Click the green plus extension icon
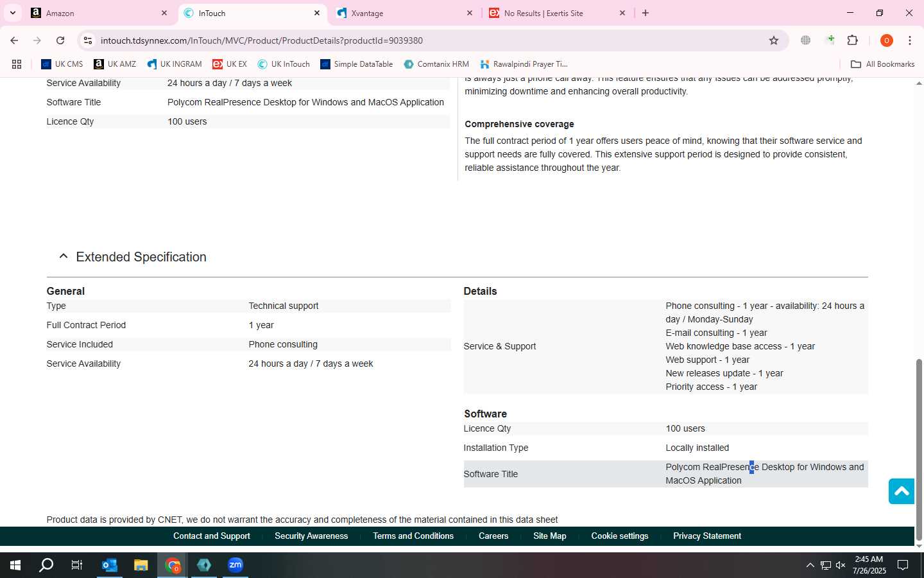The width and height of the screenshot is (924, 578). (x=830, y=40)
